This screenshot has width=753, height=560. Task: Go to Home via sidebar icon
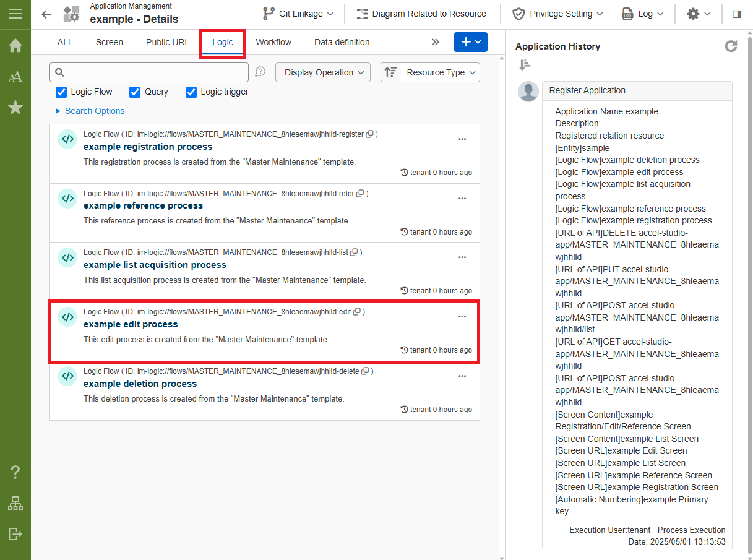click(x=15, y=46)
